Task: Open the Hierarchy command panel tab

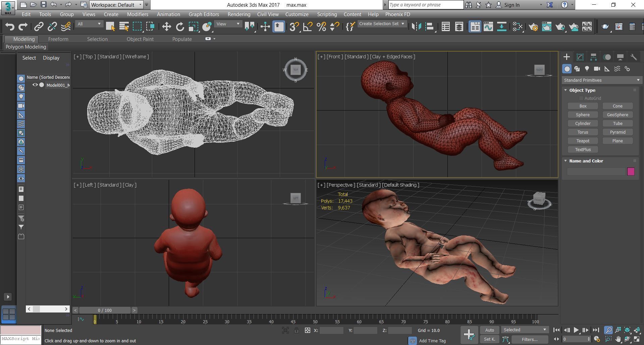Action: (x=593, y=57)
